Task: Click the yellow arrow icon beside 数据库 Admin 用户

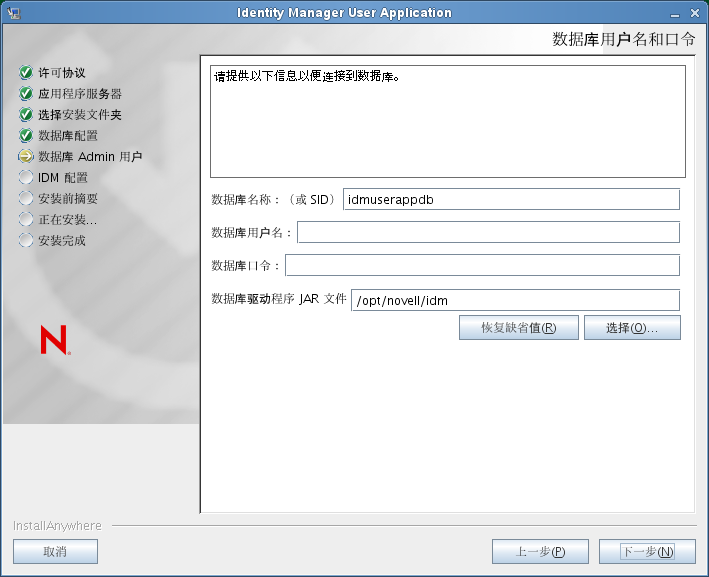Action: 26,156
